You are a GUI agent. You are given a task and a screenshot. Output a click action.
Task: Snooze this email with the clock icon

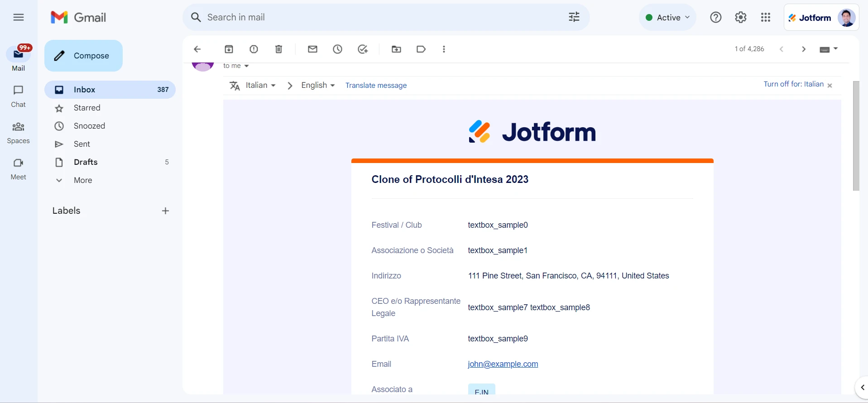(x=338, y=49)
